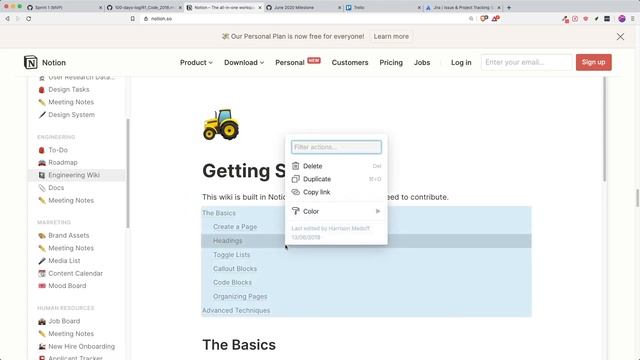Open the browser hamburger menu
The height and width of the screenshot is (360, 640).
633,18
